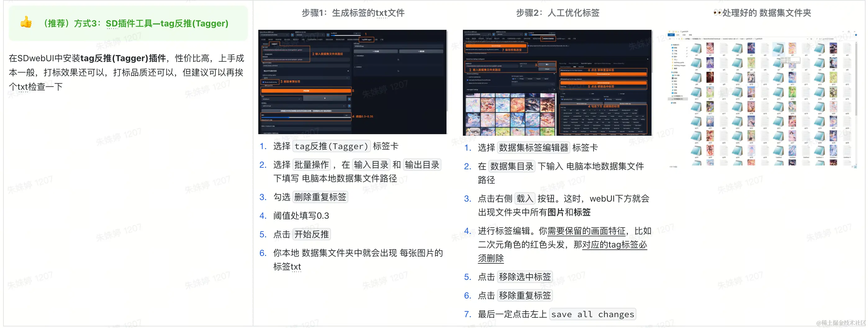The height and width of the screenshot is (328, 868).
Task: Expand Reload/Save Settings section in step 2
Action: coord(557,59)
